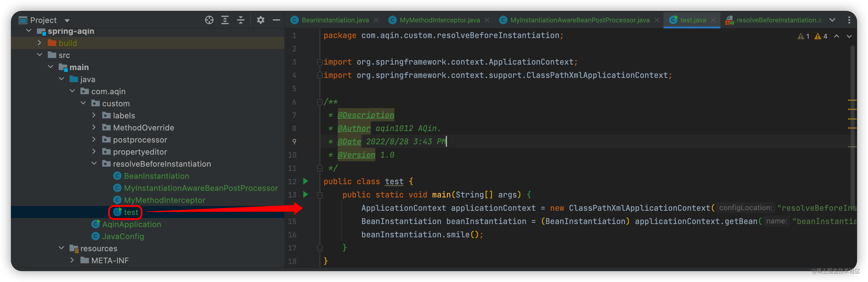The image size is (868, 282).
Task: Click the @Version Javadoc tag
Action: click(x=357, y=155)
